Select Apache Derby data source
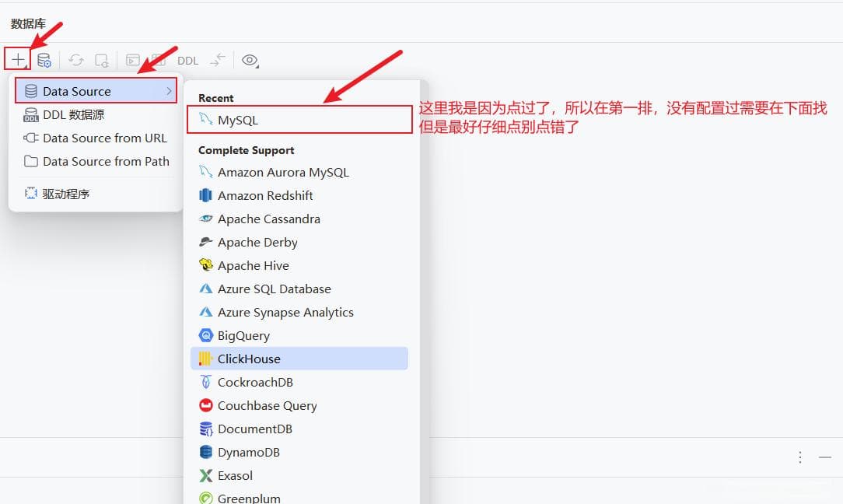This screenshot has width=843, height=504. coord(299,242)
